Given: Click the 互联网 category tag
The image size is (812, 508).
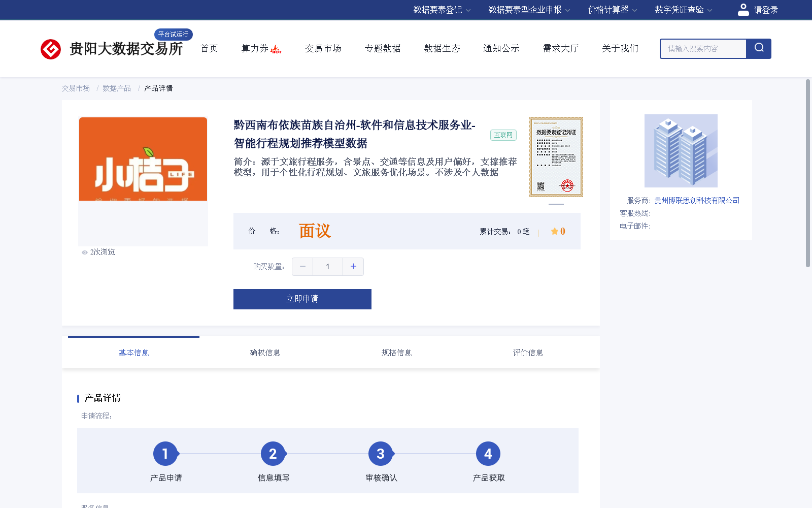Looking at the screenshot, I should point(503,135).
